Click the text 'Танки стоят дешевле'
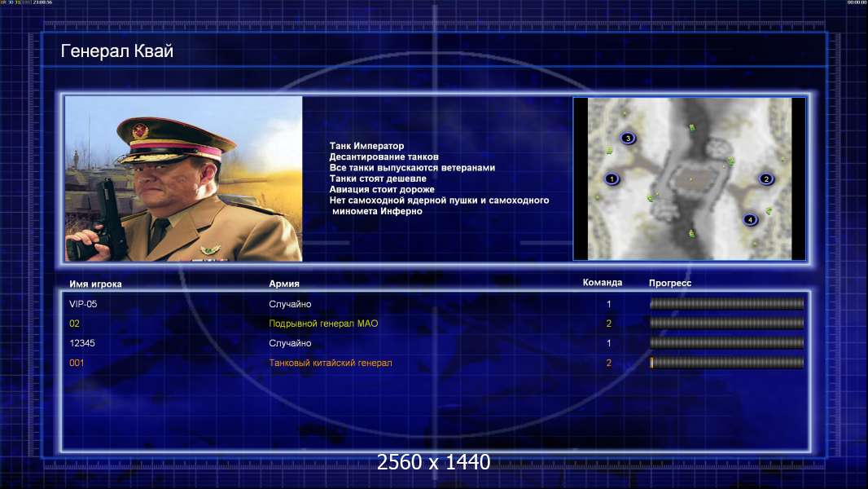 pyautogui.click(x=378, y=178)
